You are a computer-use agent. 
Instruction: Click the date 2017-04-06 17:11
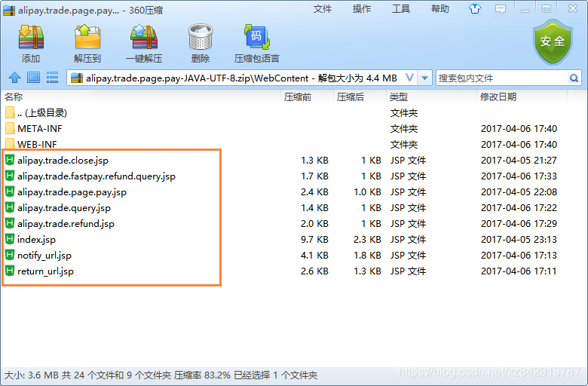coord(519,271)
